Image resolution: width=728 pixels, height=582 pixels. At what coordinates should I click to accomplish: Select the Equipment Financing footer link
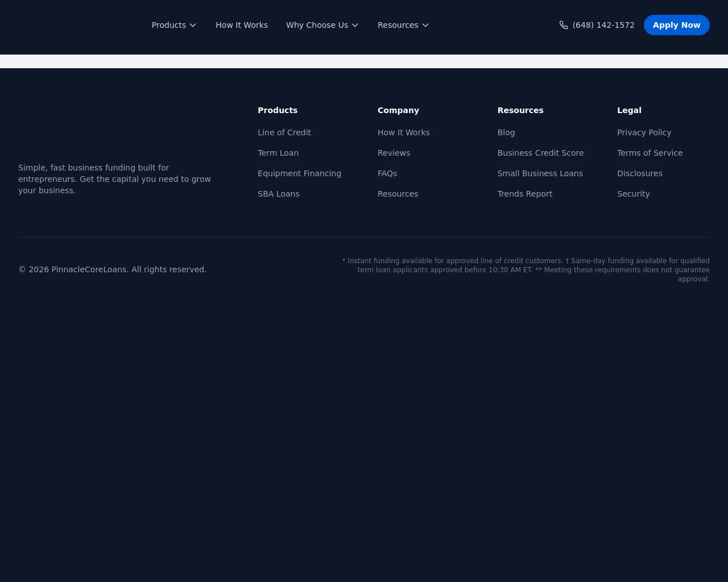[300, 173]
